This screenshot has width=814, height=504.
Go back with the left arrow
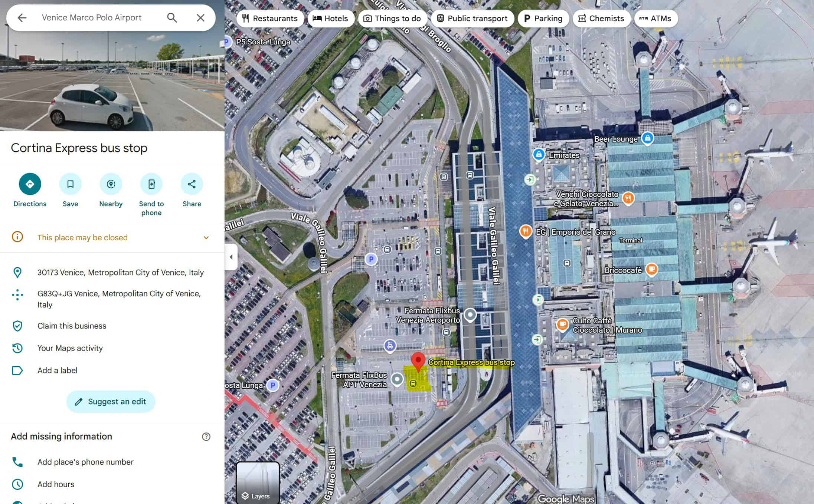22,17
